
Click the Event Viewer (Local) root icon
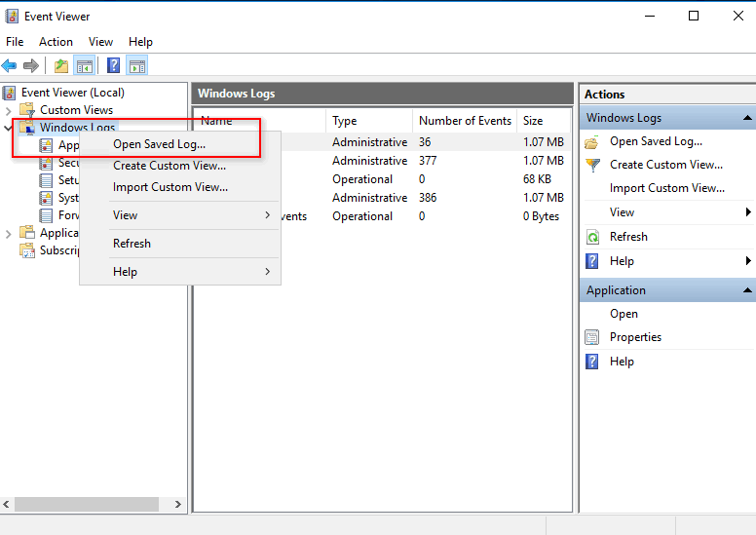(9, 93)
